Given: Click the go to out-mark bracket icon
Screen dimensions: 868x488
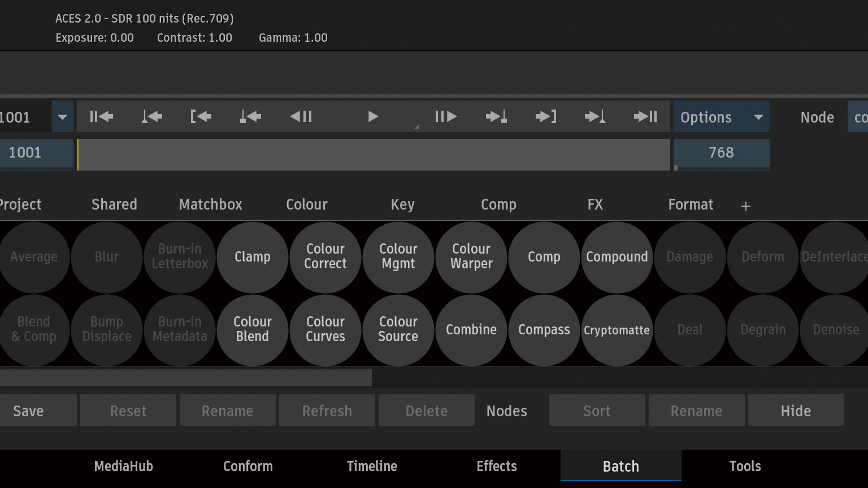Looking at the screenshot, I should point(546,117).
